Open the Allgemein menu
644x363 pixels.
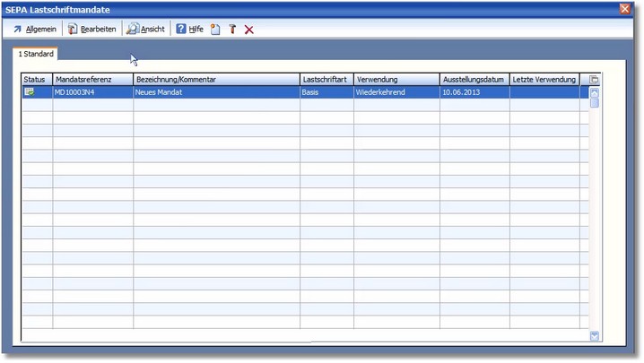(40, 30)
